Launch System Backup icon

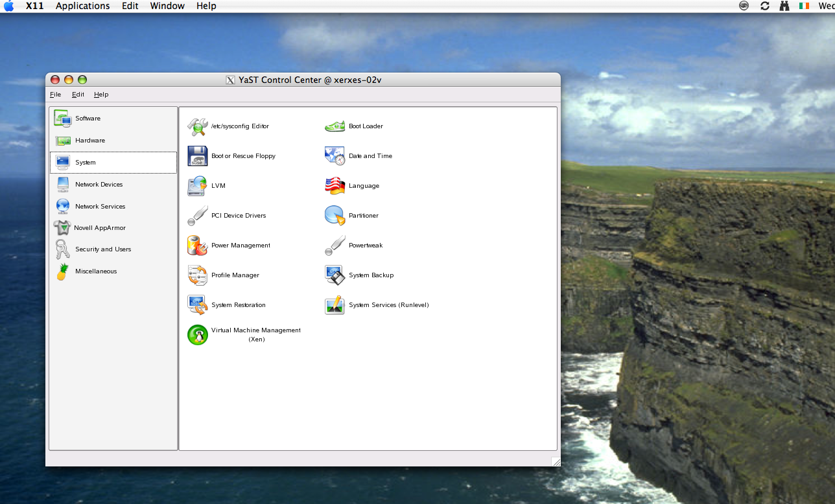point(335,275)
